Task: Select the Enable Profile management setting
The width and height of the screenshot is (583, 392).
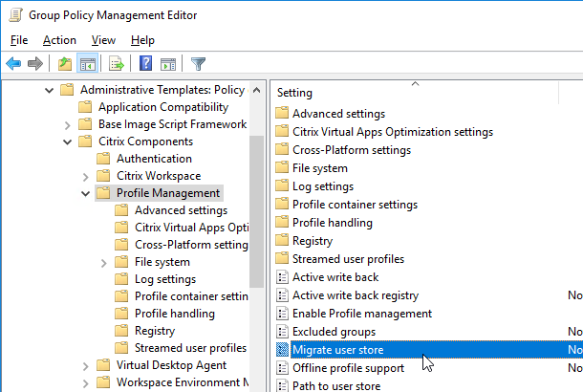Action: [x=362, y=314]
